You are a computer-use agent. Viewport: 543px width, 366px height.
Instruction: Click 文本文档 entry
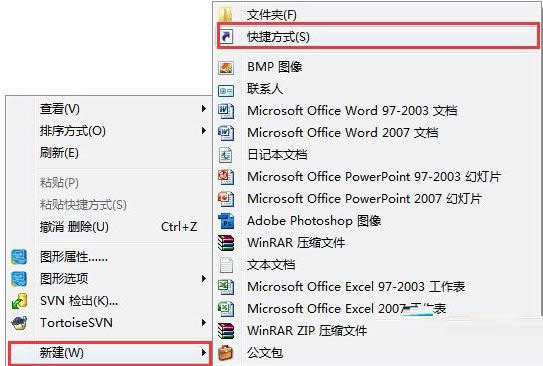pos(271,265)
